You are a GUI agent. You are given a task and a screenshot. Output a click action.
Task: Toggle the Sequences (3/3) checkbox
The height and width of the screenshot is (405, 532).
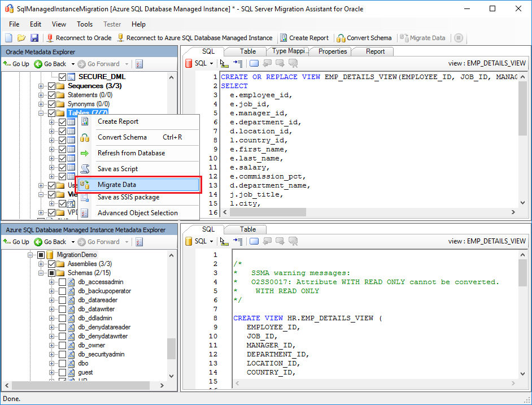click(51, 86)
